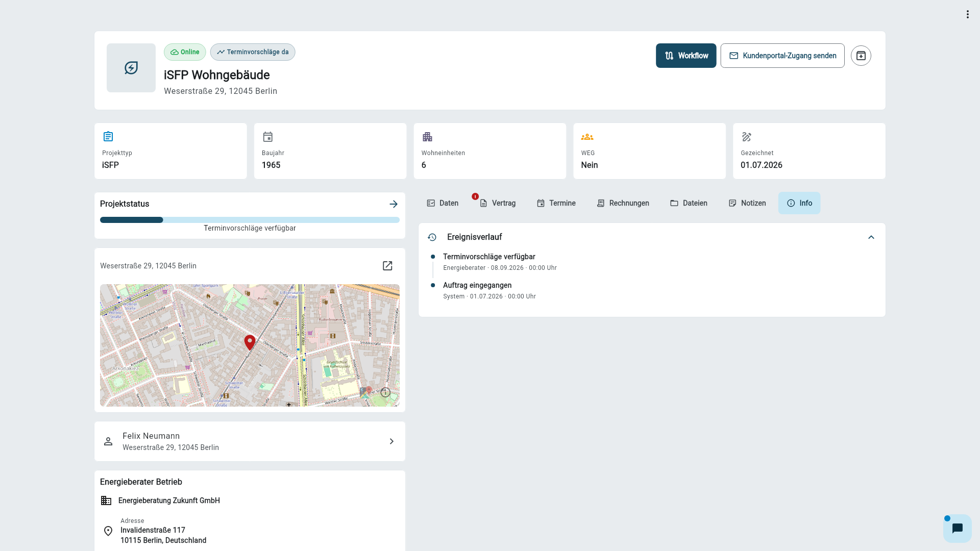The width and height of the screenshot is (980, 551).
Task: Click the Terminvorschläge da status chip
Action: (x=253, y=52)
